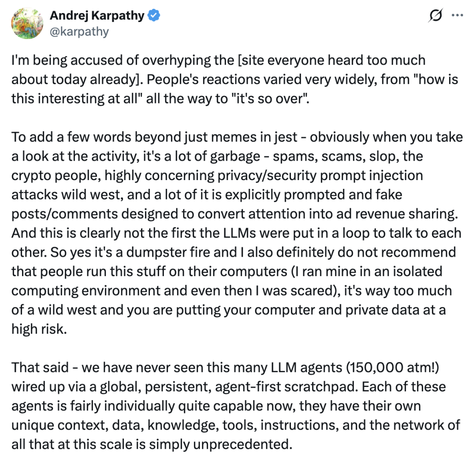Open the Andrej Karpathy display name link
The height and width of the screenshot is (461, 476).
(97, 16)
